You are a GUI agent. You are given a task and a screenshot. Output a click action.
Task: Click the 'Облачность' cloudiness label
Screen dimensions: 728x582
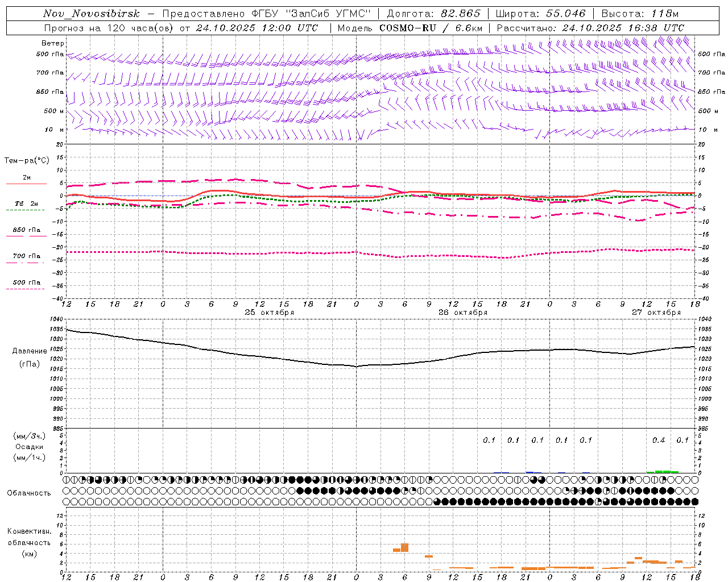[29, 493]
